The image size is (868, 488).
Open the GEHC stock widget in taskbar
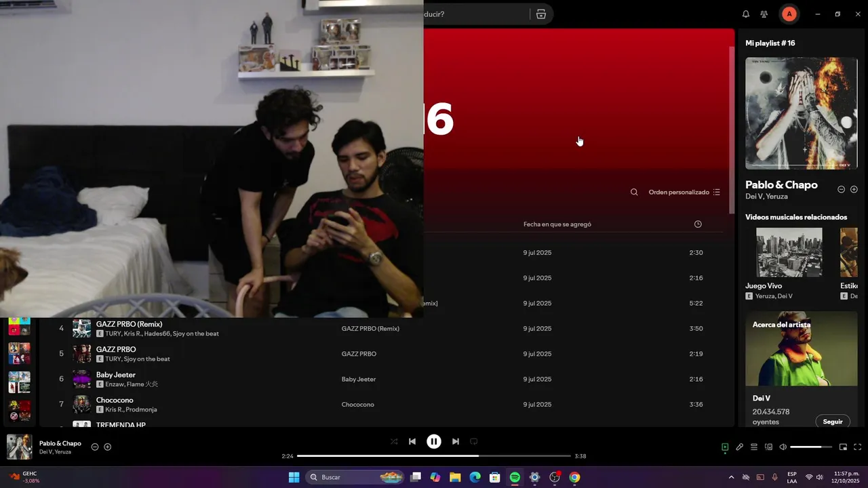coord(24,477)
